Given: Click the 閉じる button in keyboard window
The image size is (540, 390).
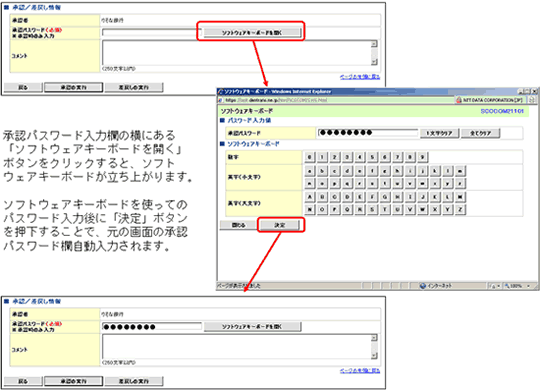Looking at the screenshot, I should click(x=238, y=225).
